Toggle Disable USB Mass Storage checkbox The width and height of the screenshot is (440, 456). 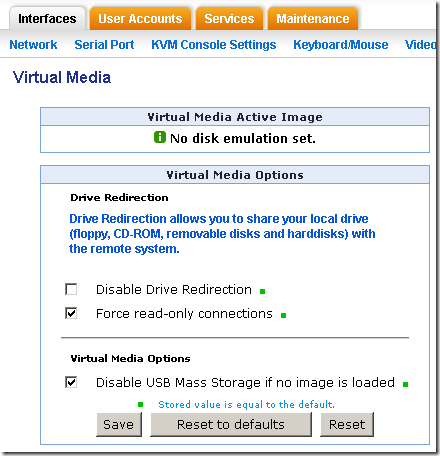[x=71, y=382]
